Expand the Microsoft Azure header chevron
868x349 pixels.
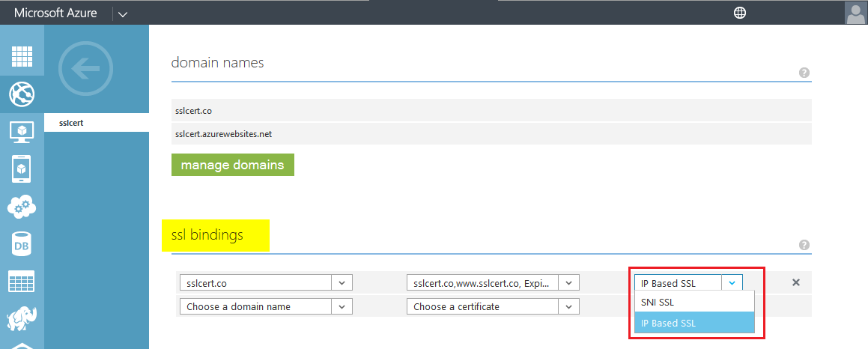123,13
